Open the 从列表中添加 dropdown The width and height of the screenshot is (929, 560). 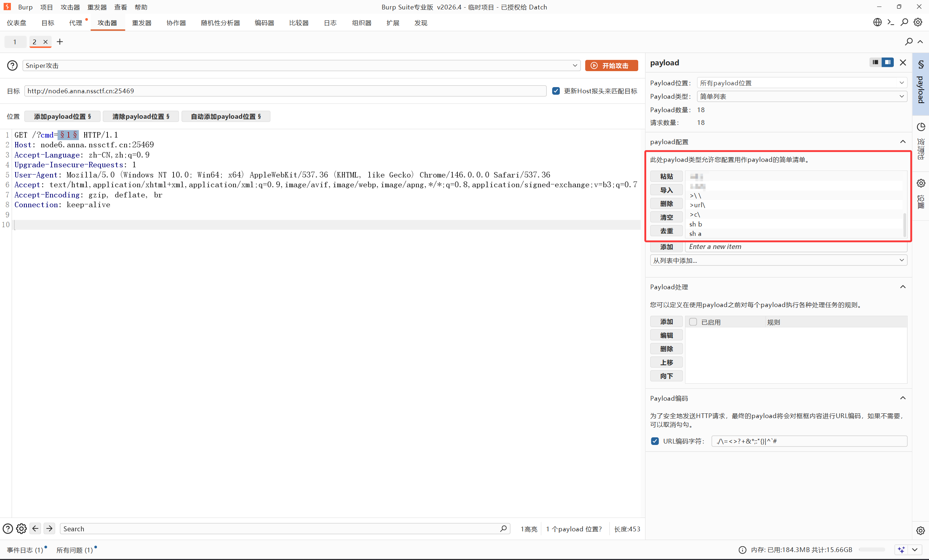(779, 261)
